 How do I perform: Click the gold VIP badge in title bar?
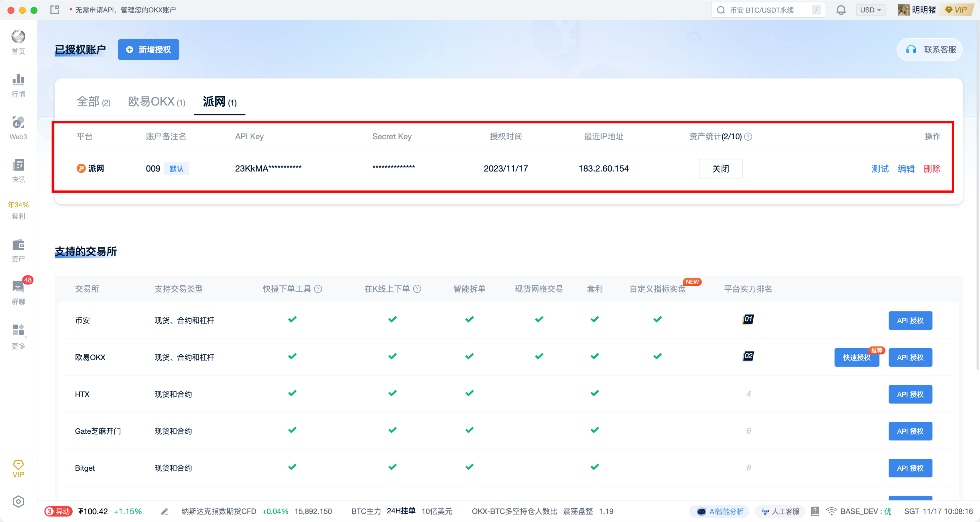point(956,10)
